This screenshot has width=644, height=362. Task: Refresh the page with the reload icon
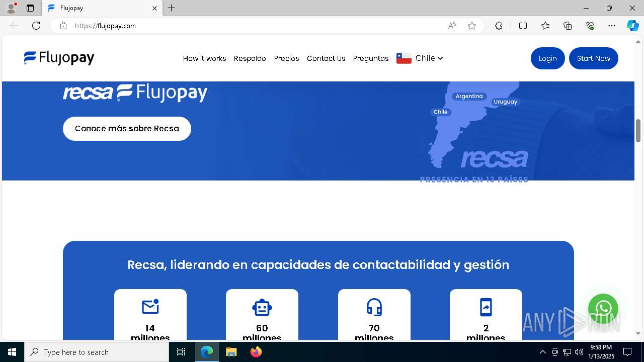coord(36,26)
